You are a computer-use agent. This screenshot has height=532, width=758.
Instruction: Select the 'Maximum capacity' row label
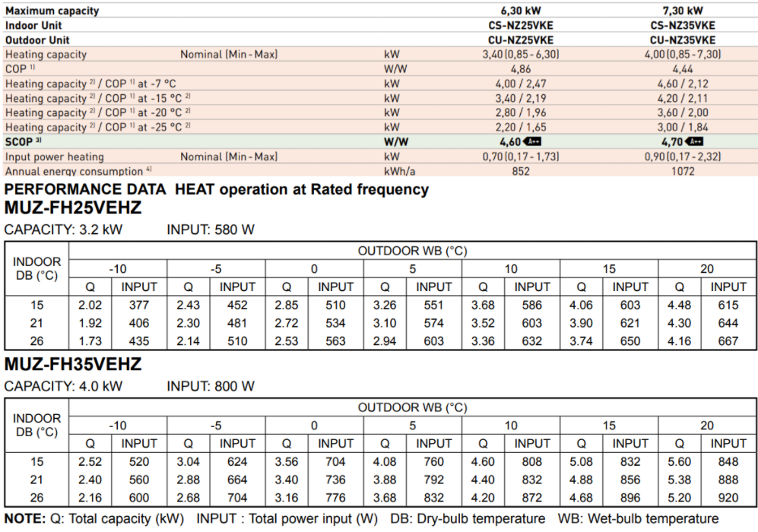click(52, 11)
